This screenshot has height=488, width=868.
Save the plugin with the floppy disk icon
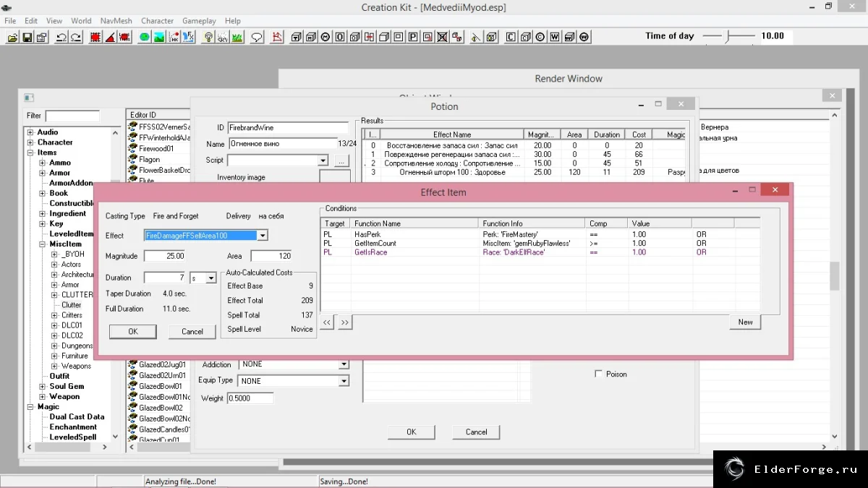pos(27,37)
